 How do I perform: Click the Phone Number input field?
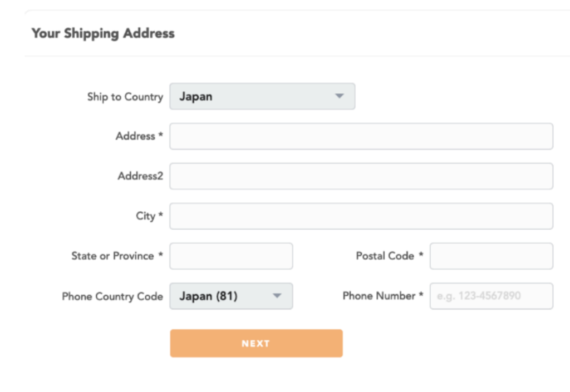(x=491, y=296)
